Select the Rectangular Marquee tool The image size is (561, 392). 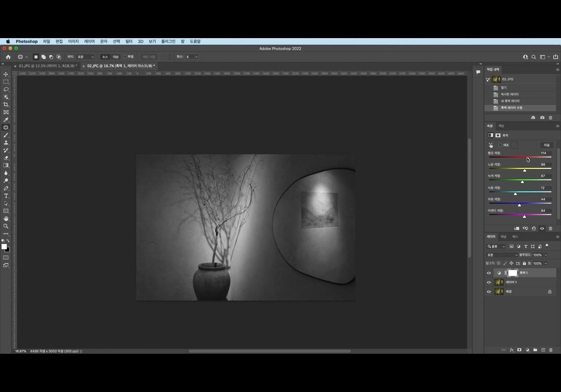(x=6, y=82)
